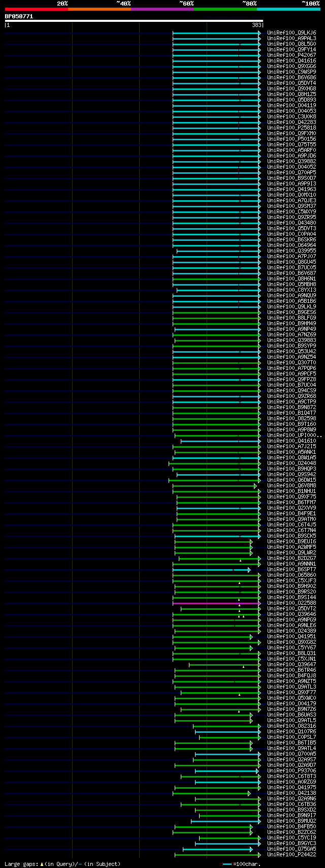Click the UniRef100_C3U0K8 label
Viewport: 325px width, 868px height.
(x=291, y=117)
